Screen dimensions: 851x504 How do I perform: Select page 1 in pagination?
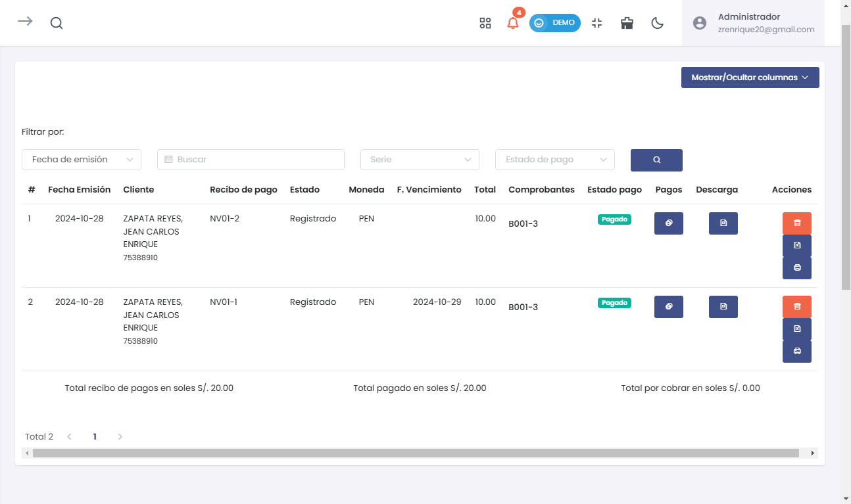click(95, 436)
